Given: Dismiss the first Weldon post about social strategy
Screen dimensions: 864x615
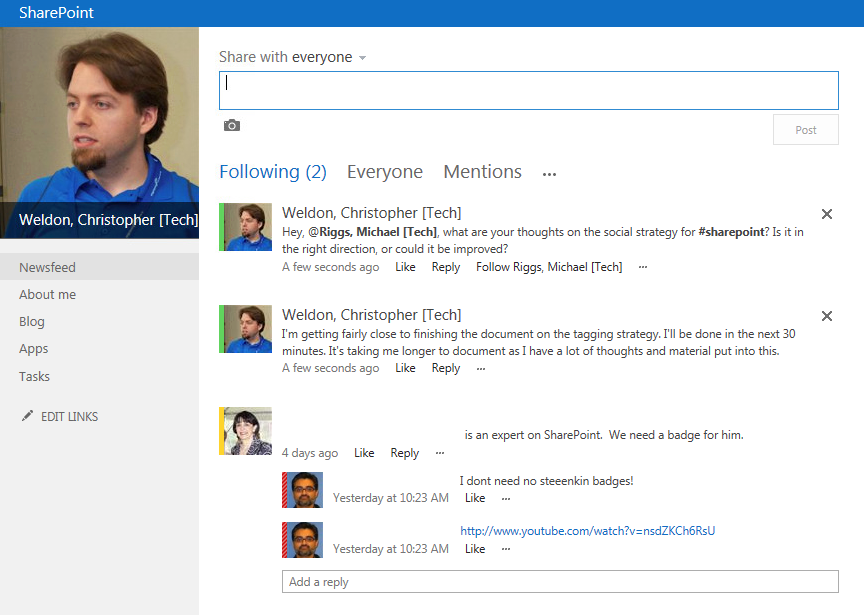Looking at the screenshot, I should pos(827,214).
